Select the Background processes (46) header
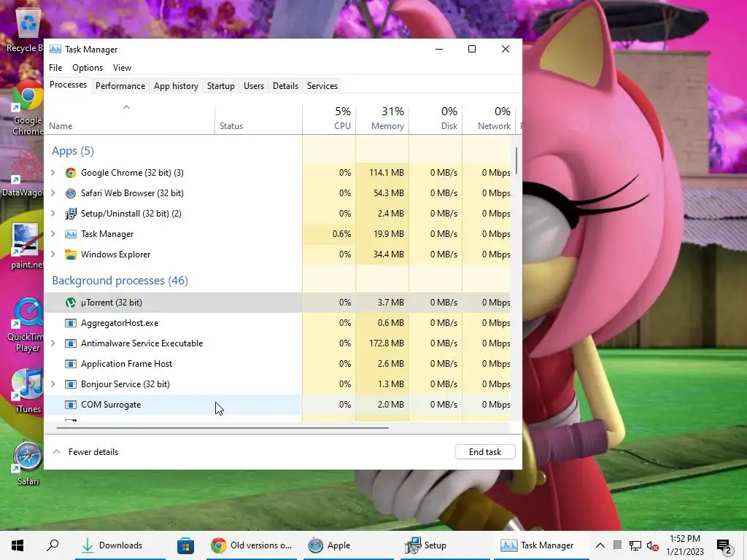747x560 pixels. [x=120, y=281]
